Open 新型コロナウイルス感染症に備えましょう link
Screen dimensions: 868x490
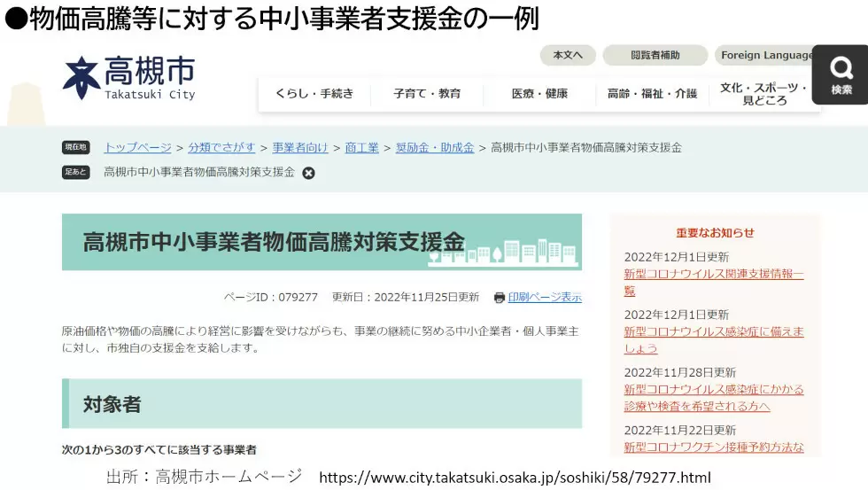(714, 340)
